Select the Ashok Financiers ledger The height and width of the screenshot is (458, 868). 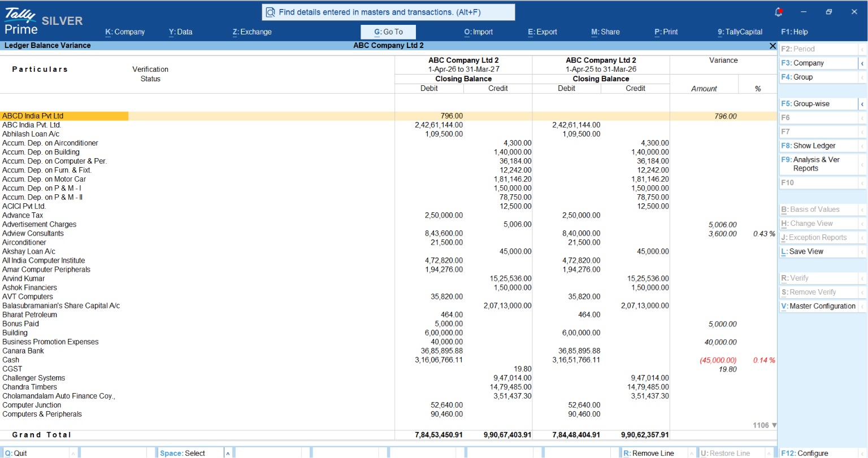(29, 288)
